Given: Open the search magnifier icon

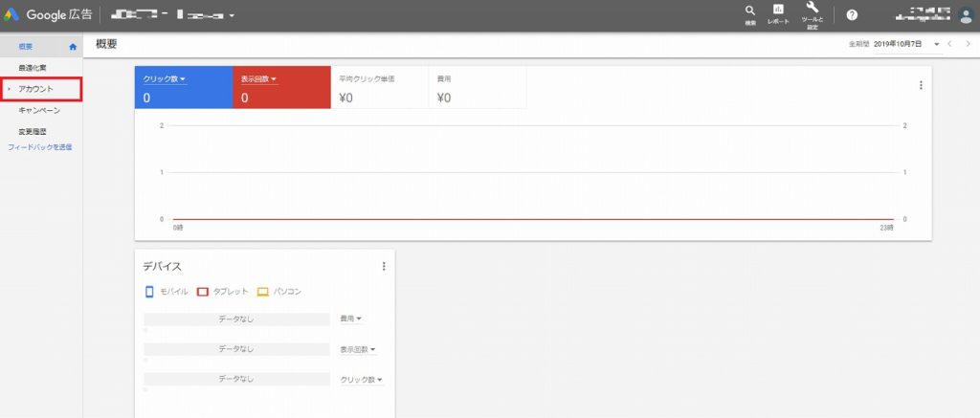Looking at the screenshot, I should (x=750, y=11).
